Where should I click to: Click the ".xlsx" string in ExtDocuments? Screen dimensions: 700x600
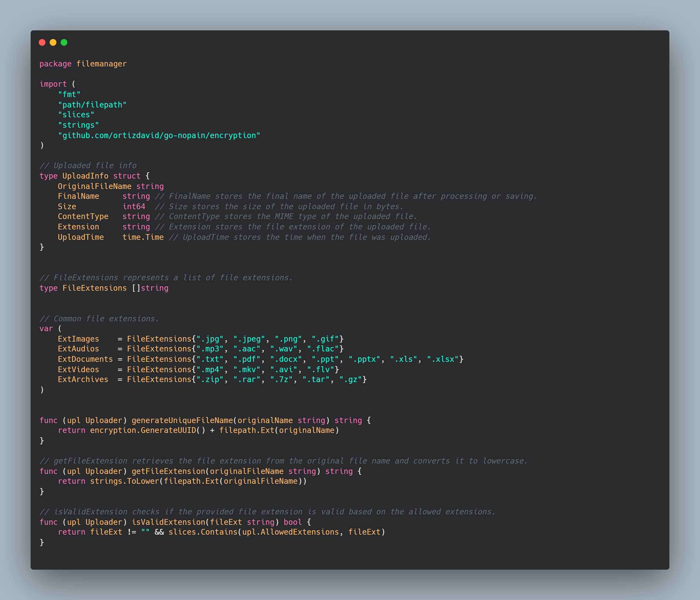443,359
